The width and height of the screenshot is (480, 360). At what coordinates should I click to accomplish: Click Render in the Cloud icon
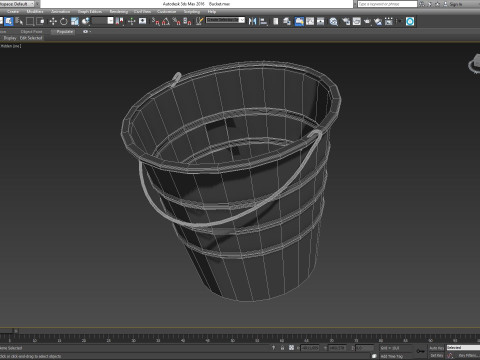click(378, 21)
